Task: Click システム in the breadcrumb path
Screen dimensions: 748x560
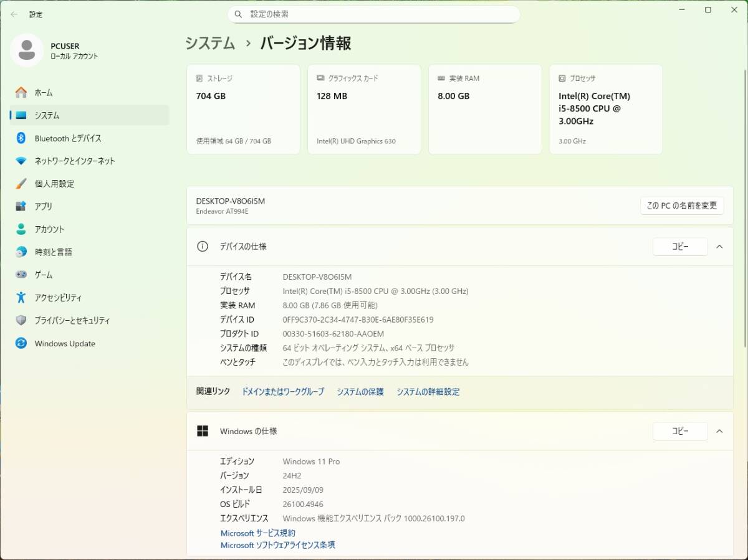Action: (x=209, y=43)
